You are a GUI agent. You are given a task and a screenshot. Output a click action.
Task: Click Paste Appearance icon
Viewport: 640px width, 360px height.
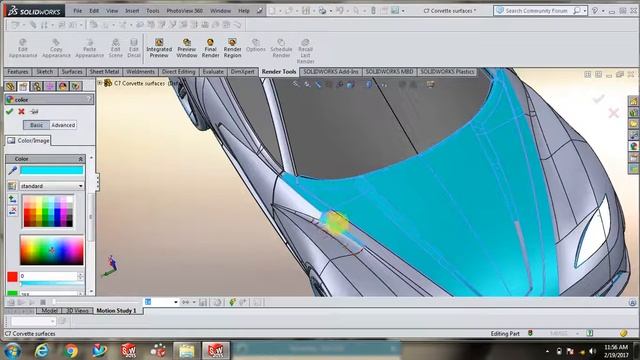(x=89, y=48)
